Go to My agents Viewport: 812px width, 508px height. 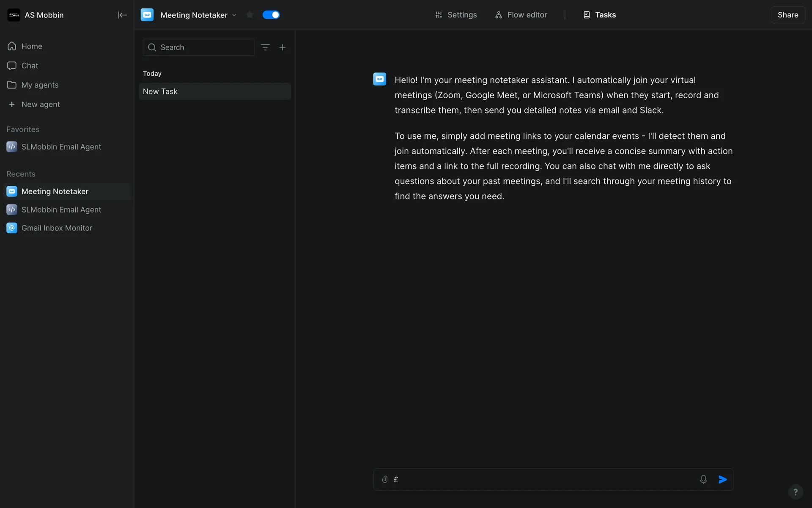pyautogui.click(x=40, y=85)
